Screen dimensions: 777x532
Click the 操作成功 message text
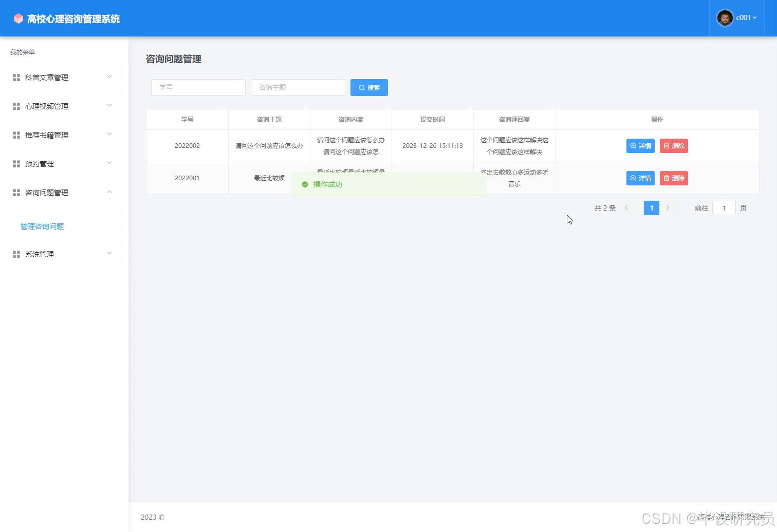coord(328,184)
